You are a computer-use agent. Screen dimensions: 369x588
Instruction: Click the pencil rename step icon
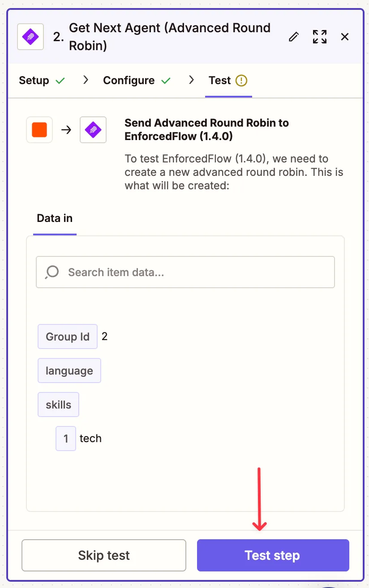(294, 37)
